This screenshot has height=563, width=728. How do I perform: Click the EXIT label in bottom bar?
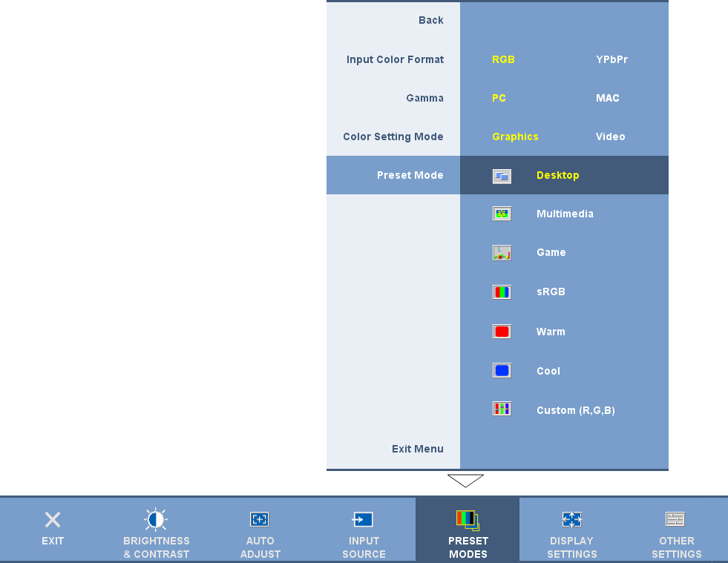click(x=53, y=541)
